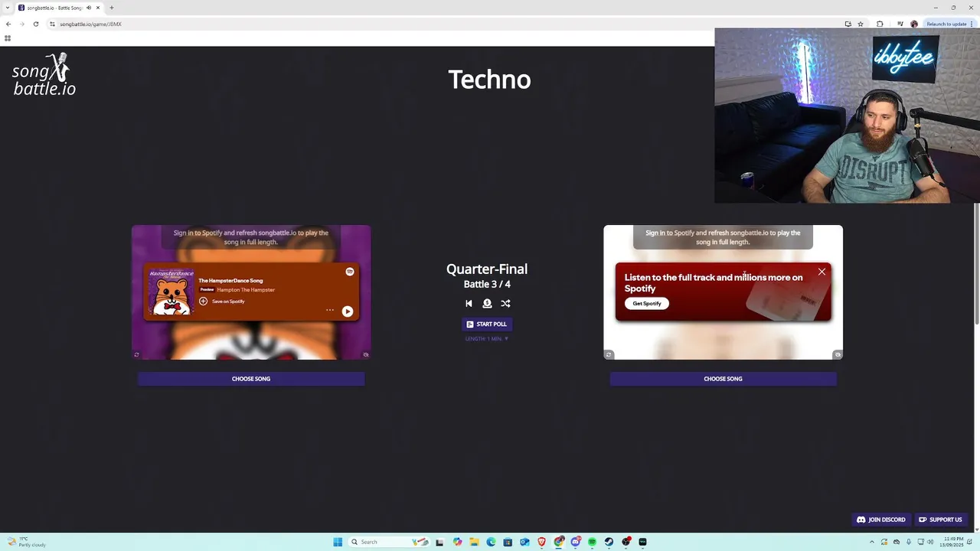
Task: Choose the right song
Action: [x=723, y=379]
